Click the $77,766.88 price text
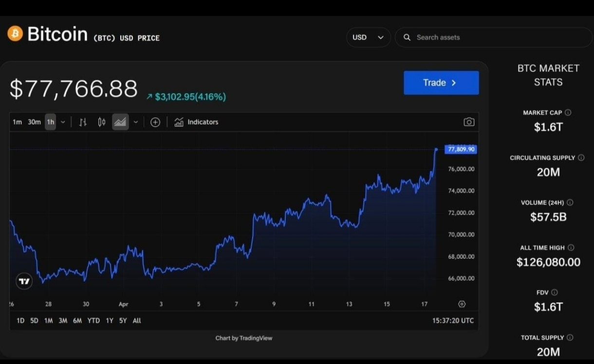 point(74,89)
